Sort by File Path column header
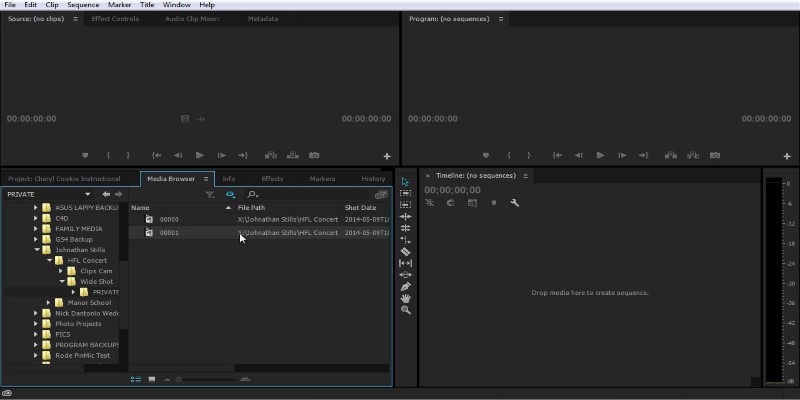800x400 pixels. pos(251,208)
